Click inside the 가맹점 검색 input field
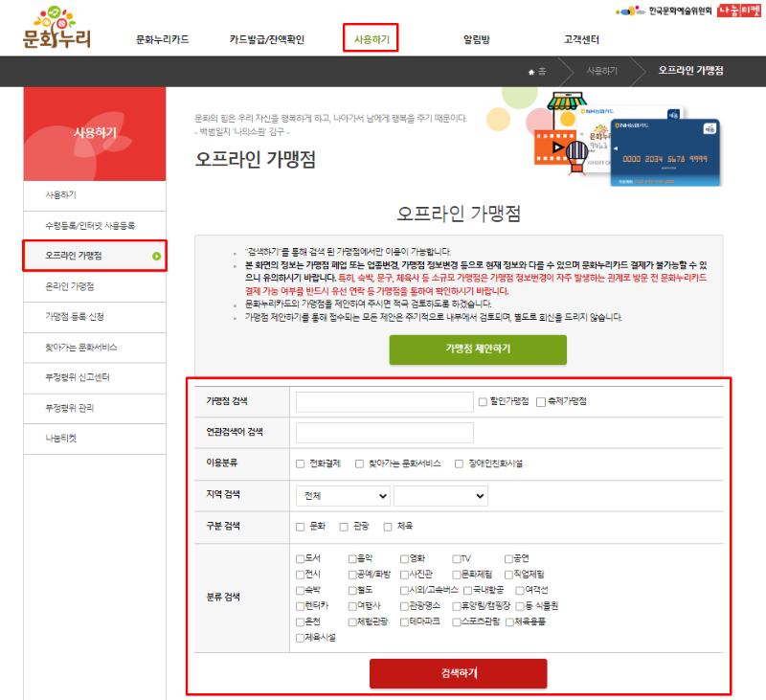 [381, 400]
